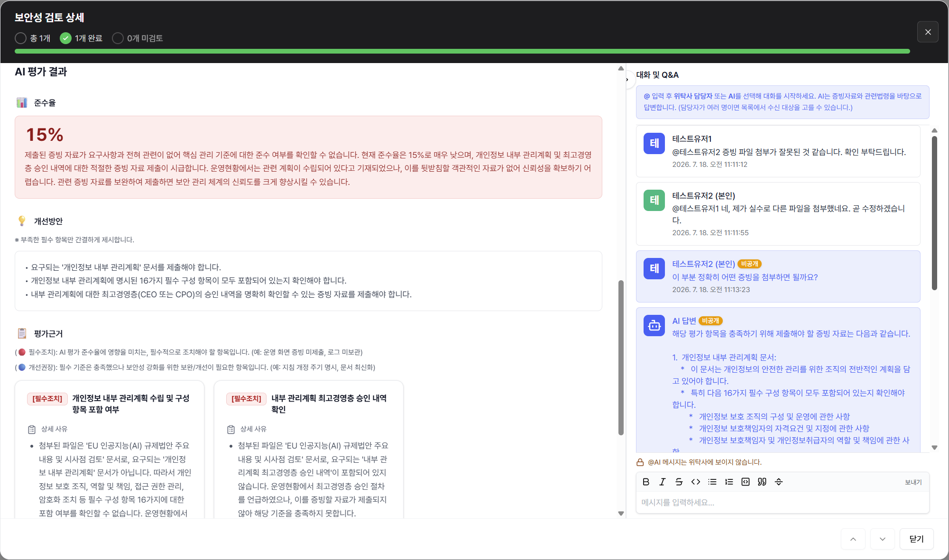Click the AI 답변 robot avatar

click(654, 325)
